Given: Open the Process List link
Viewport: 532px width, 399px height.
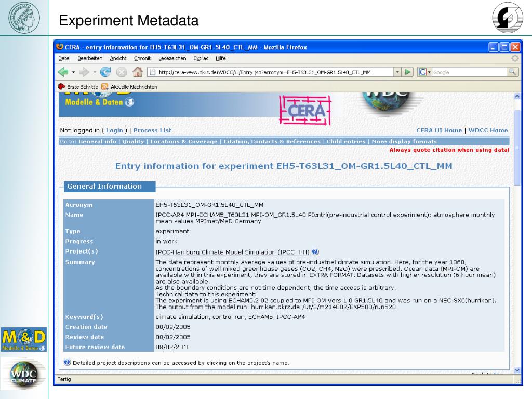Looking at the screenshot, I should (152, 130).
